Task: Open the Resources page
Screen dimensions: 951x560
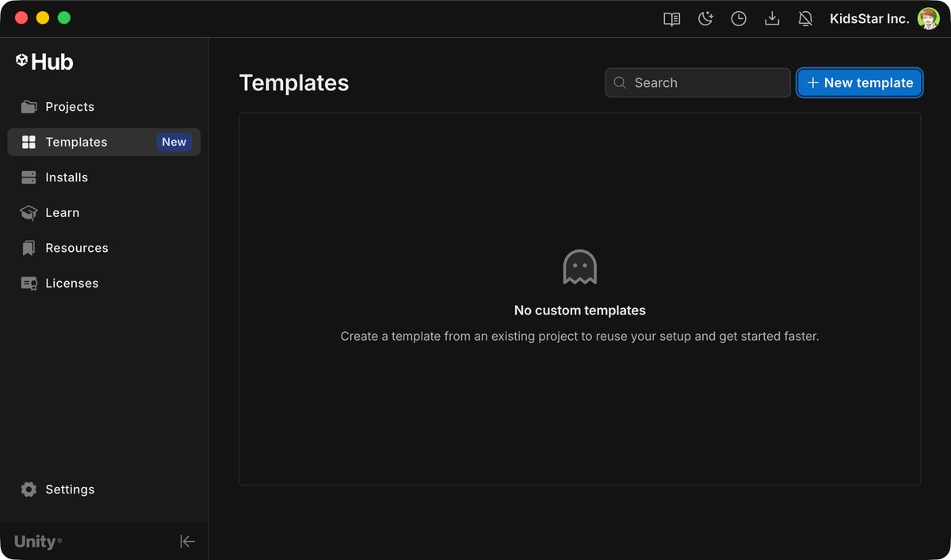Action: point(104,248)
